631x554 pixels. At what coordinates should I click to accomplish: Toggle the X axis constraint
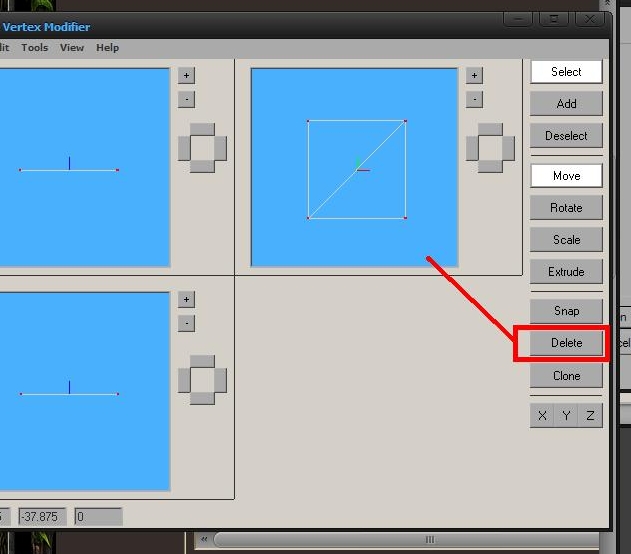[542, 416]
